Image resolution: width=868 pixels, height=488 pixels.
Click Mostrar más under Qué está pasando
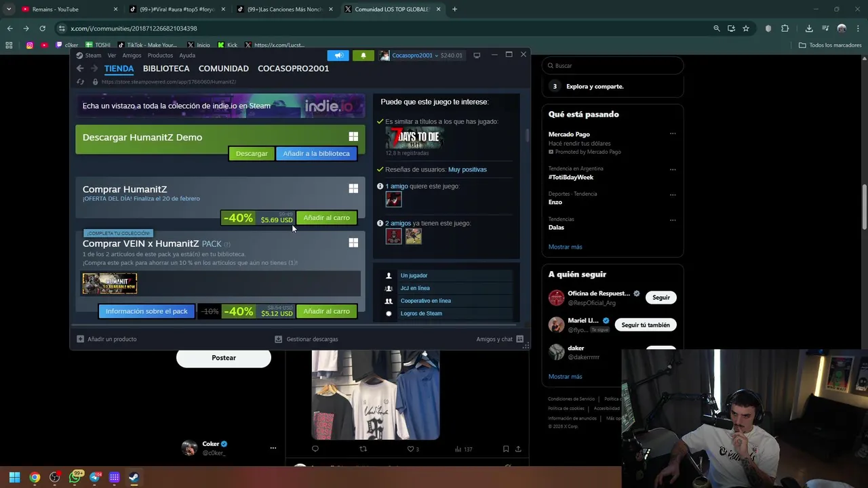(565, 247)
